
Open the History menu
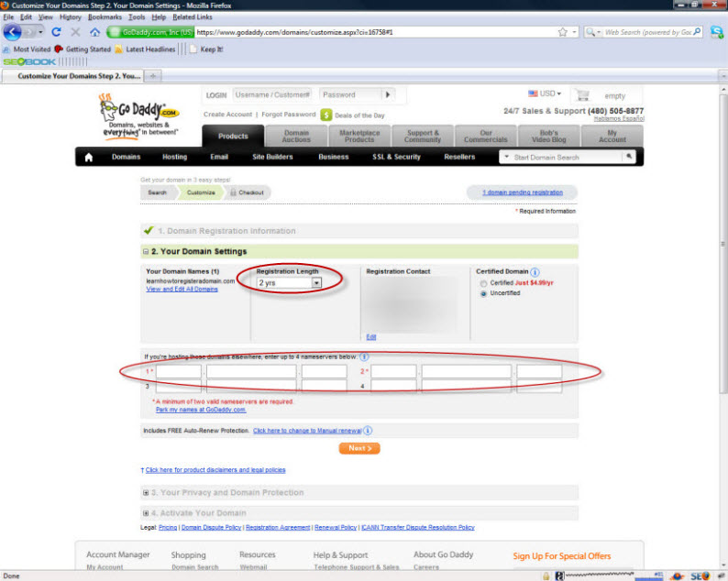70,17
